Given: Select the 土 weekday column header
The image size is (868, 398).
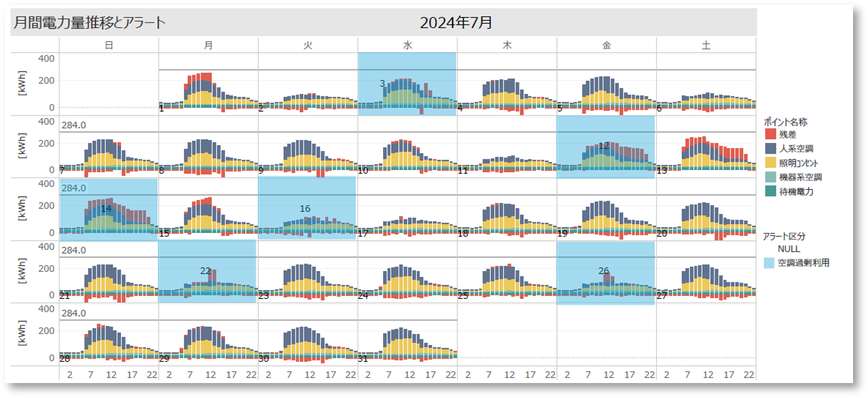Looking at the screenshot, I should (706, 45).
